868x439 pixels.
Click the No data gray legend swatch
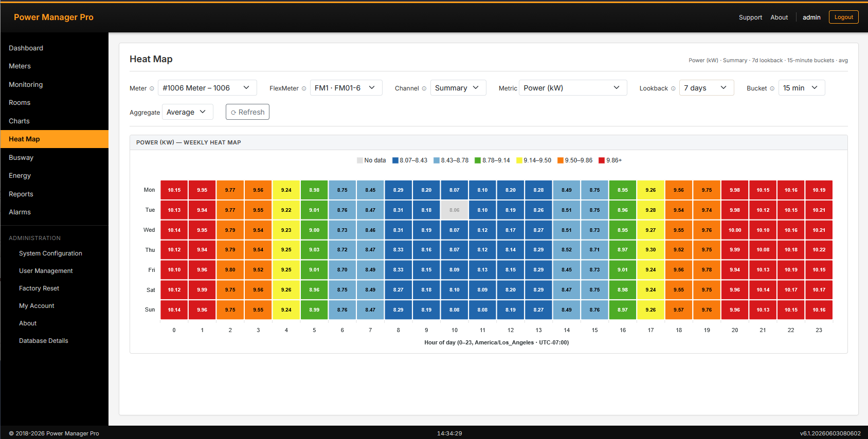pos(360,160)
